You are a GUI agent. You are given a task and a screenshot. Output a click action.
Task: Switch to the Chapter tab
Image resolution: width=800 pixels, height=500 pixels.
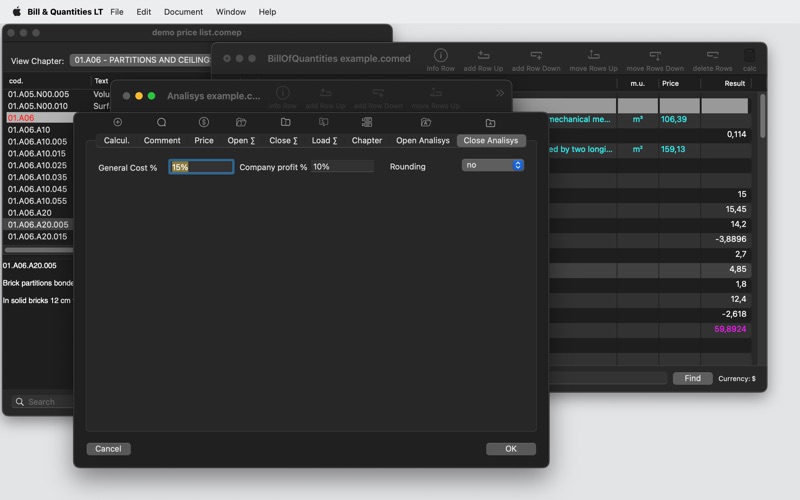[367, 140]
